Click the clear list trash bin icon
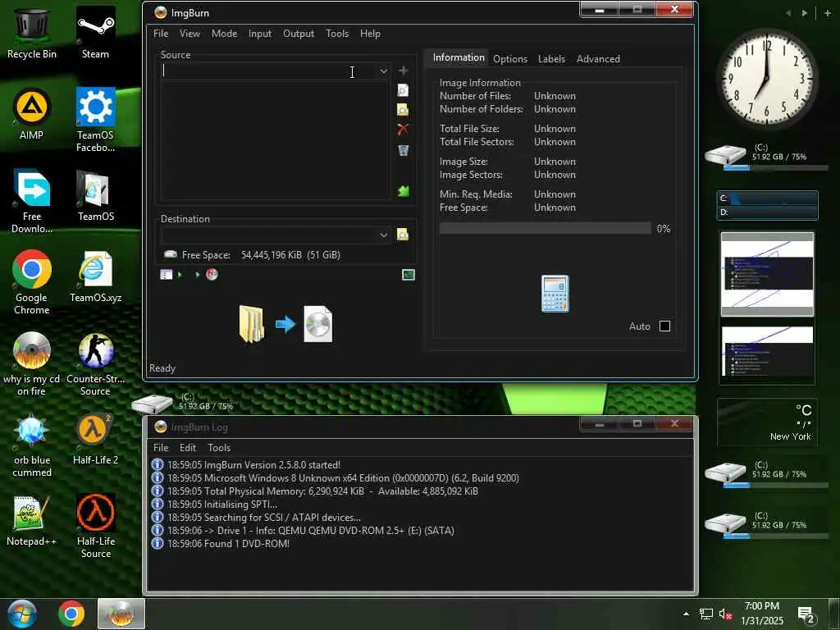This screenshot has height=630, width=840. pos(404,151)
